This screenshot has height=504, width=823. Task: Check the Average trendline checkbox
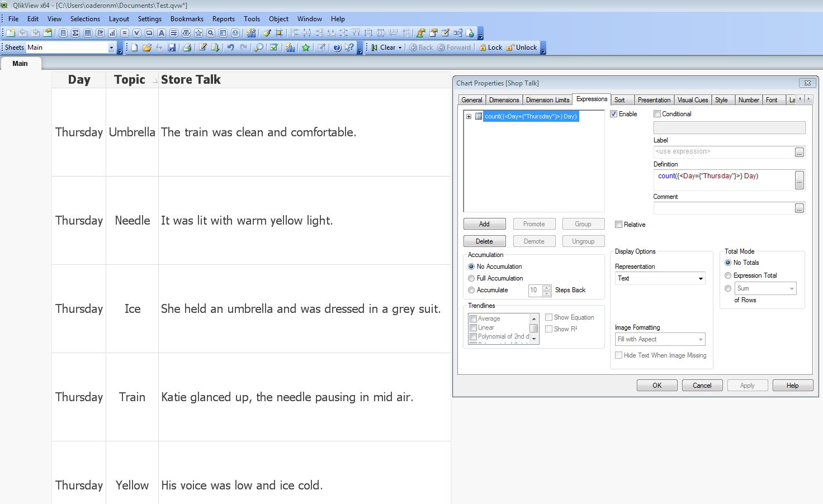(473, 318)
